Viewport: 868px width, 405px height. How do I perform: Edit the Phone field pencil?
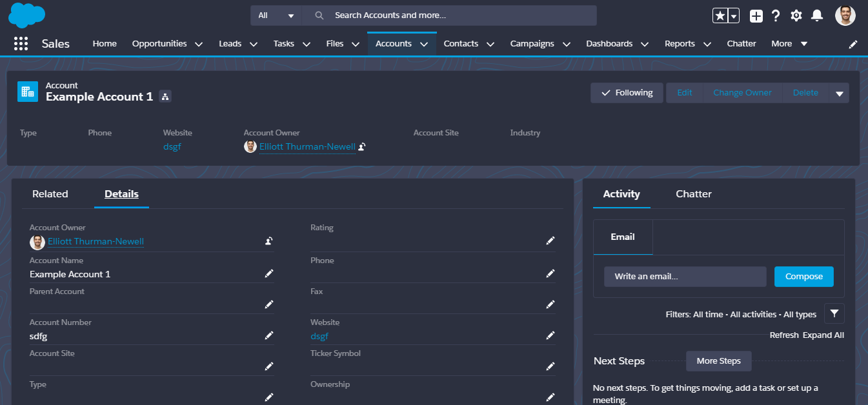pyautogui.click(x=550, y=273)
